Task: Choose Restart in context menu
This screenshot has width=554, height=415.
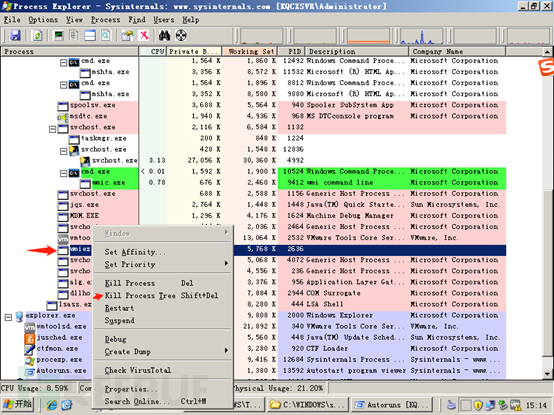Action: pyautogui.click(x=163, y=308)
